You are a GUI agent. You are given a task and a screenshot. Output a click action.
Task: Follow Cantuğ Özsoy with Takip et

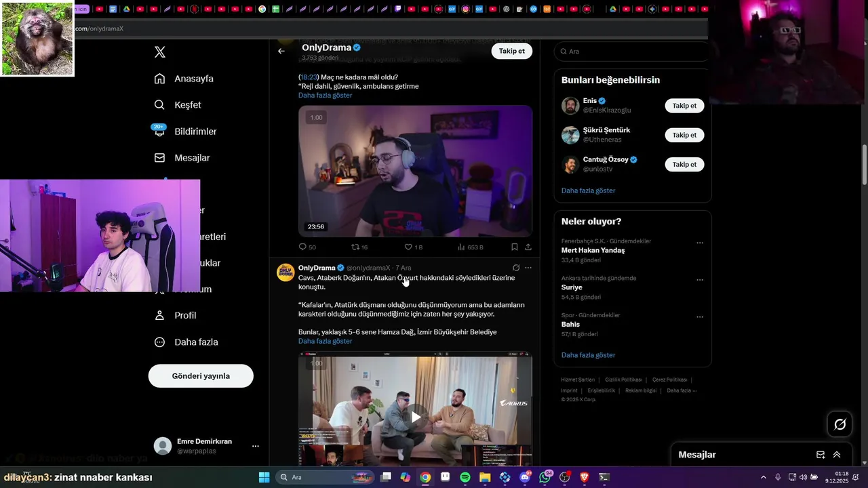click(x=684, y=164)
